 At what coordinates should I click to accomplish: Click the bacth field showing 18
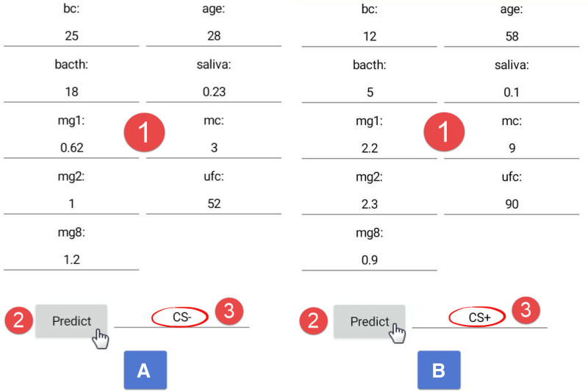pos(71,92)
